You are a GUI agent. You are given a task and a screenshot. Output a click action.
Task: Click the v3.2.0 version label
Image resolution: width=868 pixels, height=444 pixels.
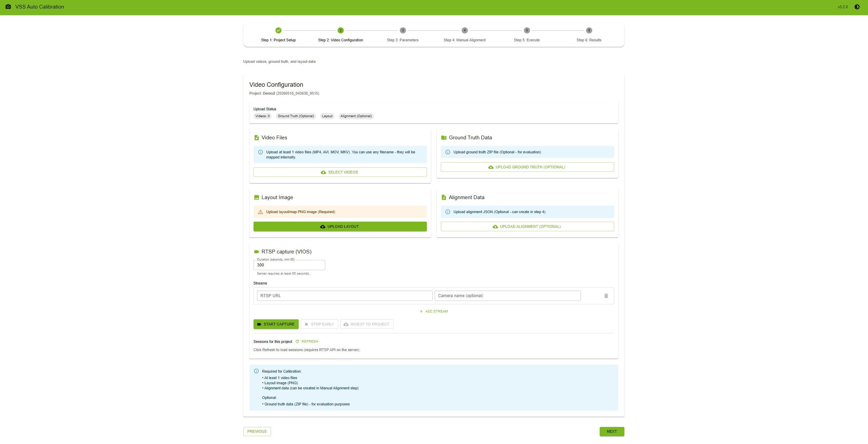click(843, 7)
